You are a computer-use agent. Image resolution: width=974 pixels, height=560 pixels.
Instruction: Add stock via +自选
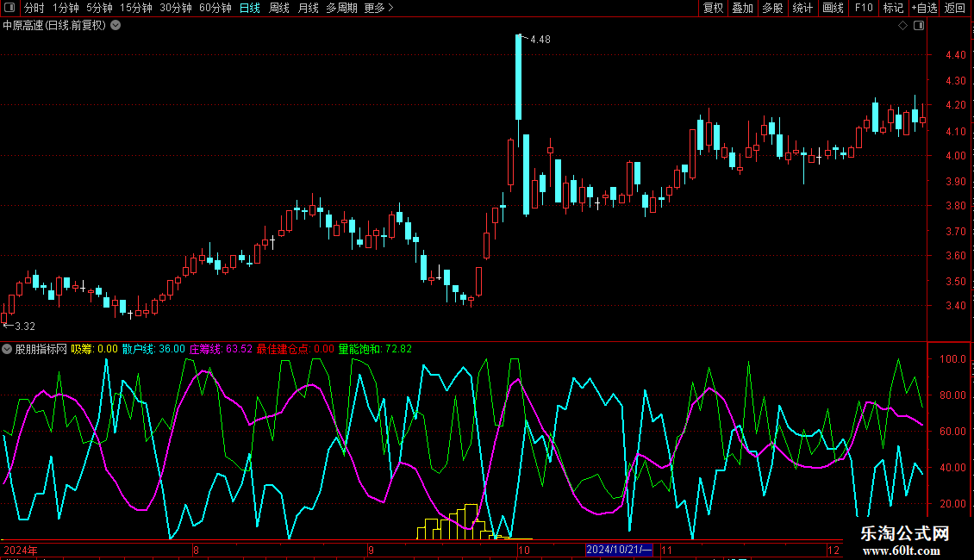pos(924,8)
